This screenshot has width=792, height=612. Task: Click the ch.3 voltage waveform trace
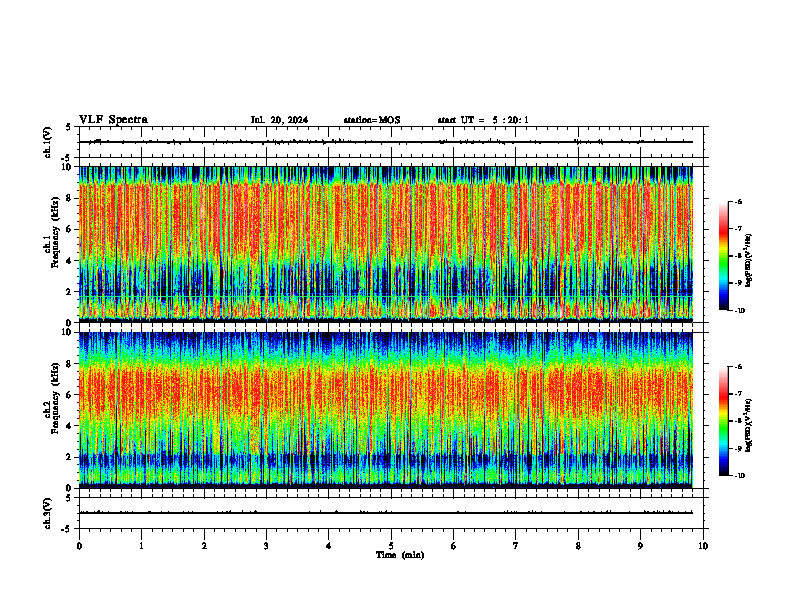pyautogui.click(x=385, y=513)
